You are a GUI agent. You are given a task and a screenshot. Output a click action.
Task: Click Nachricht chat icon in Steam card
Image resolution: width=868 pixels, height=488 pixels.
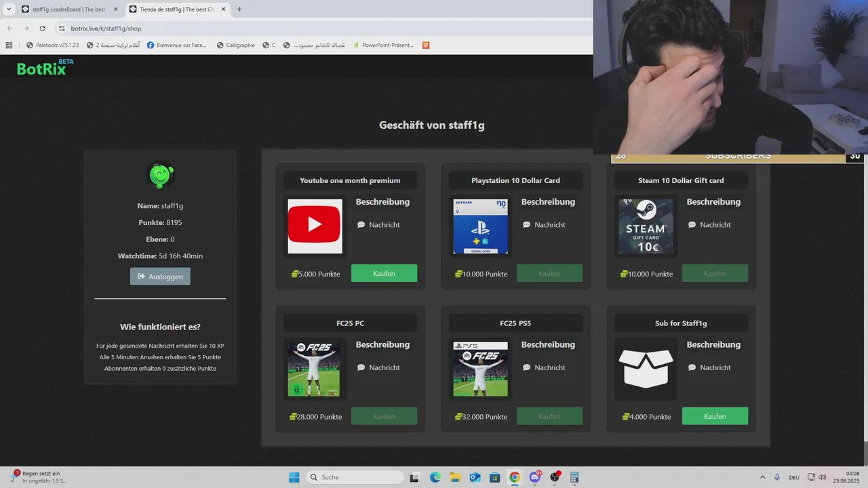tap(692, 224)
